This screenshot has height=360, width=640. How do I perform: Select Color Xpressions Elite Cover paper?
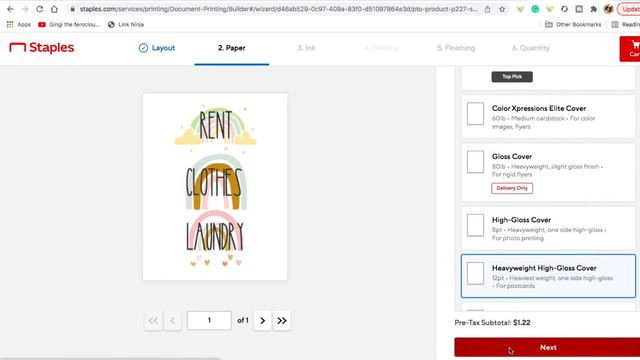click(x=548, y=116)
